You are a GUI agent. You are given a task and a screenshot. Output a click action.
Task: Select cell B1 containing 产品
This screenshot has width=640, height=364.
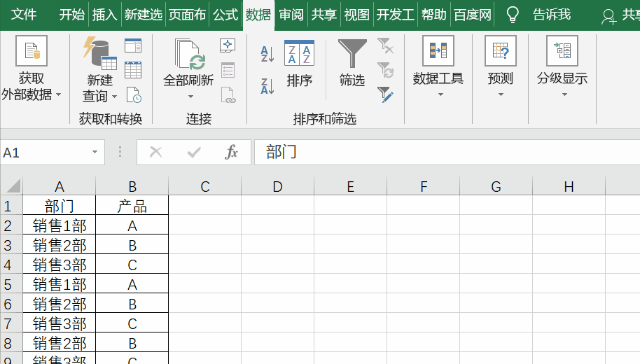(x=132, y=206)
